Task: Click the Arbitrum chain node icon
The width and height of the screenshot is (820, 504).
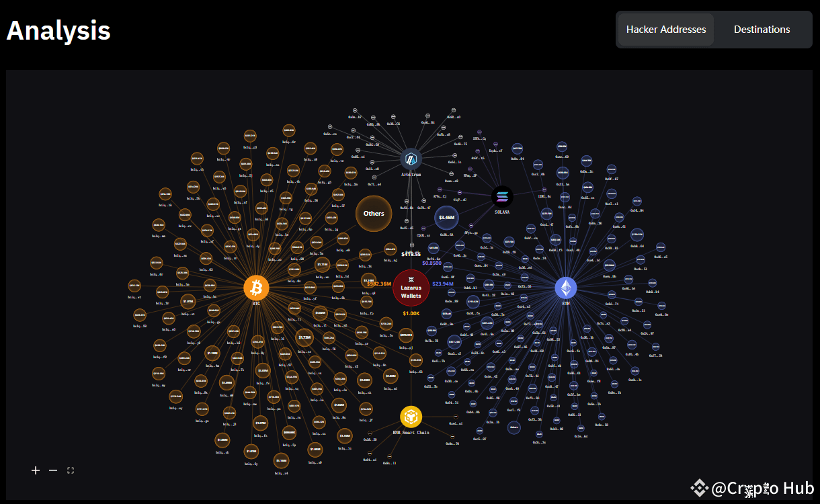Action: pos(411,159)
